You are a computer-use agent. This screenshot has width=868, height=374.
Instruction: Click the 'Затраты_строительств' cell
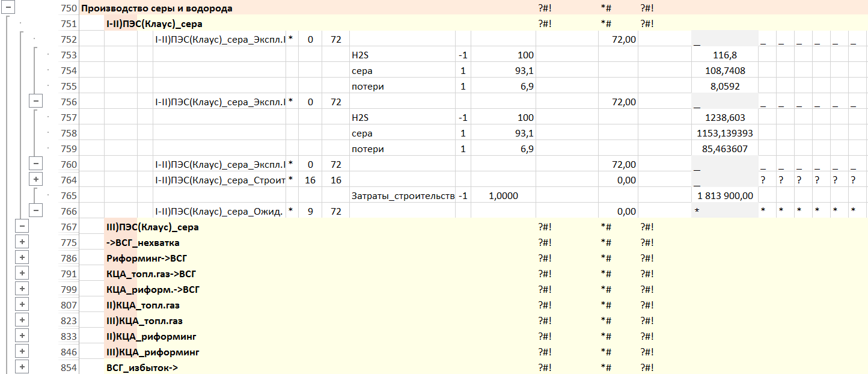(x=402, y=195)
